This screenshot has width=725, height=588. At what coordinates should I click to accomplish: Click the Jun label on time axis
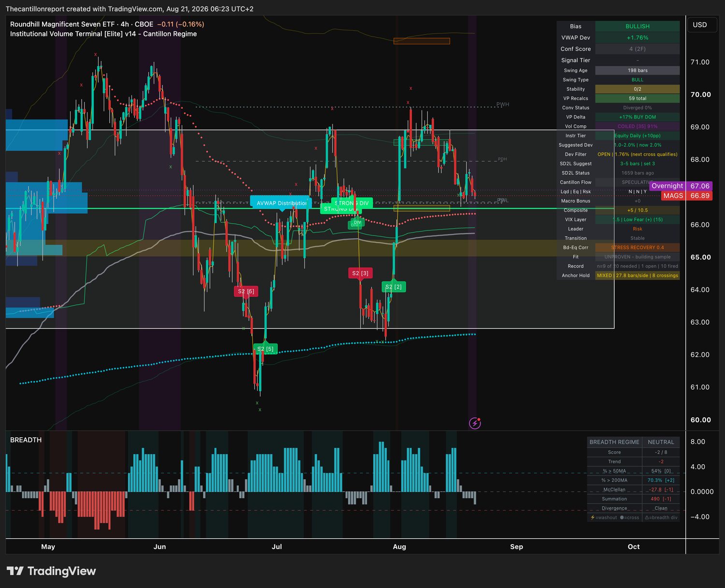click(159, 547)
